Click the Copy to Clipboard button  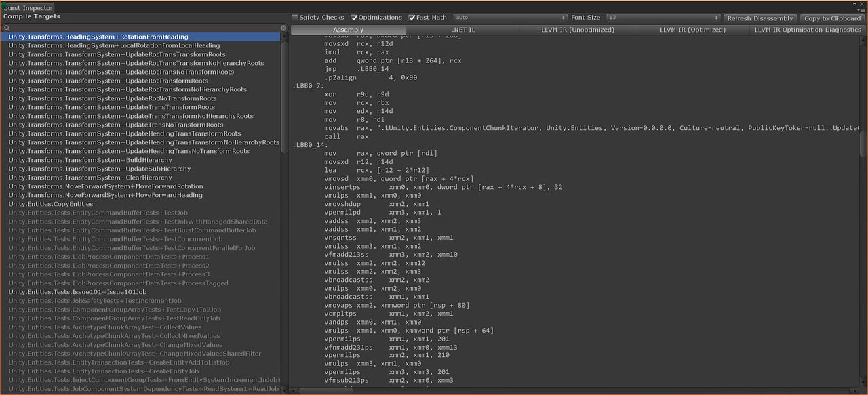point(831,18)
